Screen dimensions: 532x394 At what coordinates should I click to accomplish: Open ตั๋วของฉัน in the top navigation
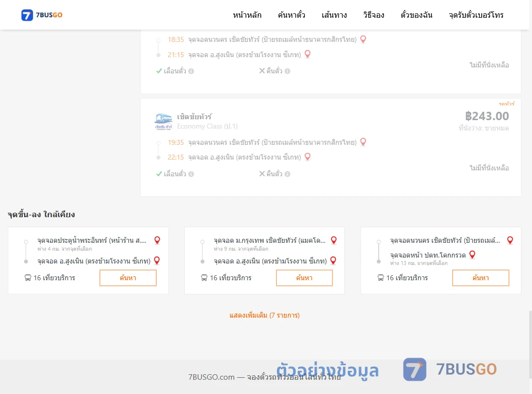[416, 15]
